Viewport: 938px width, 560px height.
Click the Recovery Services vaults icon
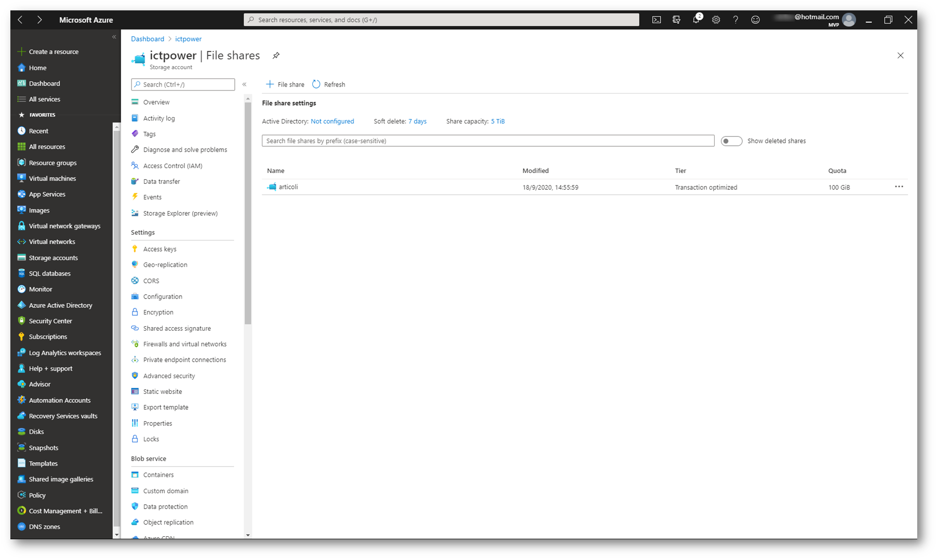pyautogui.click(x=21, y=416)
